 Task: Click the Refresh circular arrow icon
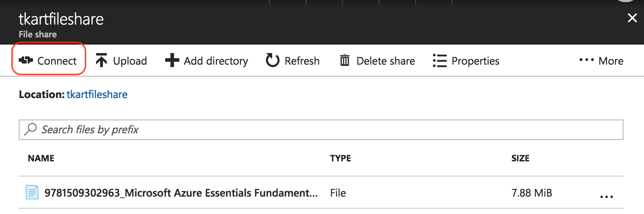(x=273, y=61)
